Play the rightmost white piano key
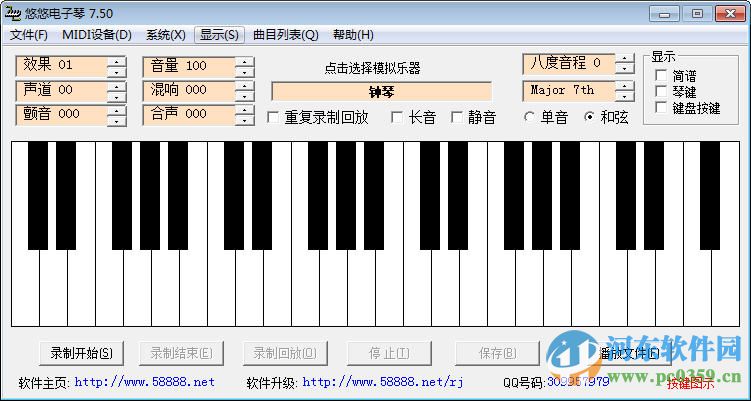 (725, 287)
